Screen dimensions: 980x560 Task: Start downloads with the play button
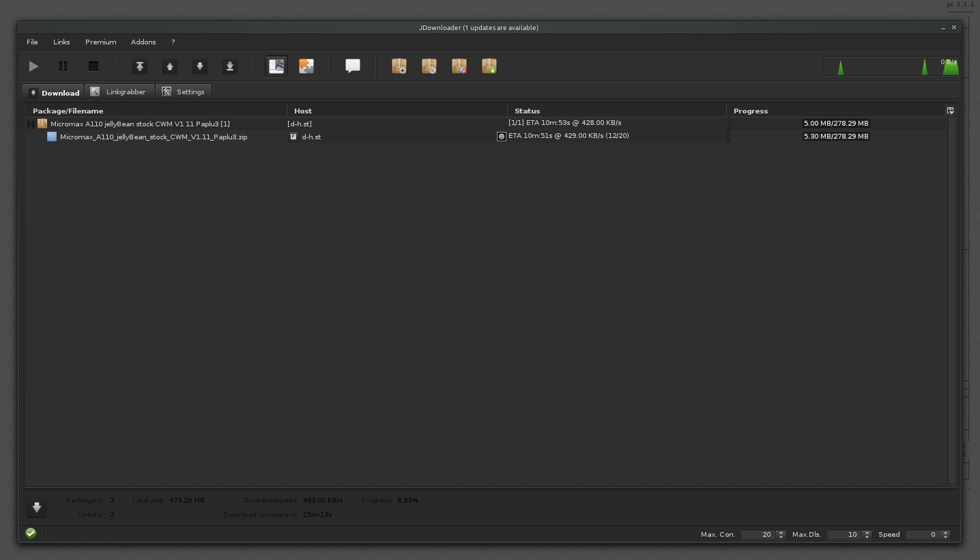tap(33, 66)
